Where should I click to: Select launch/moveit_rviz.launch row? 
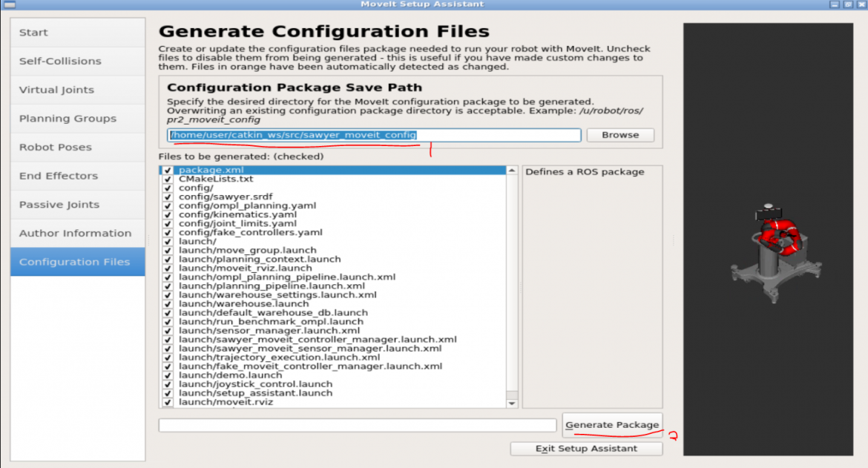[x=332, y=268]
